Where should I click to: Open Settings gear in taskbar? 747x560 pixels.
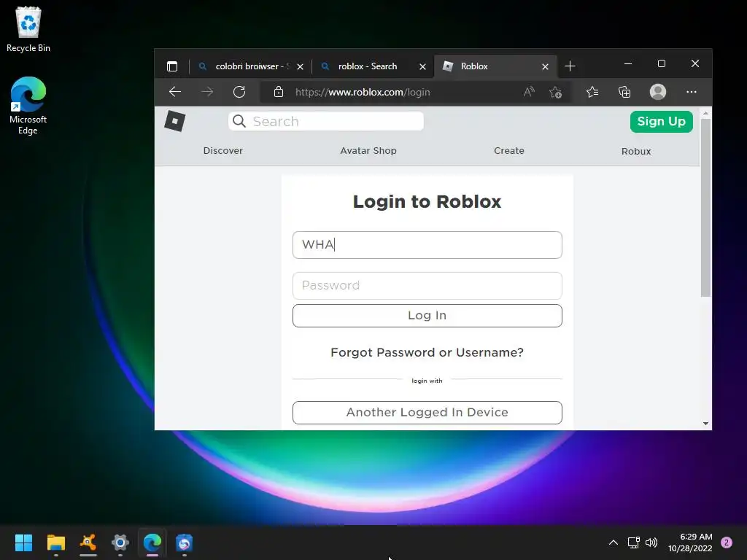(120, 542)
